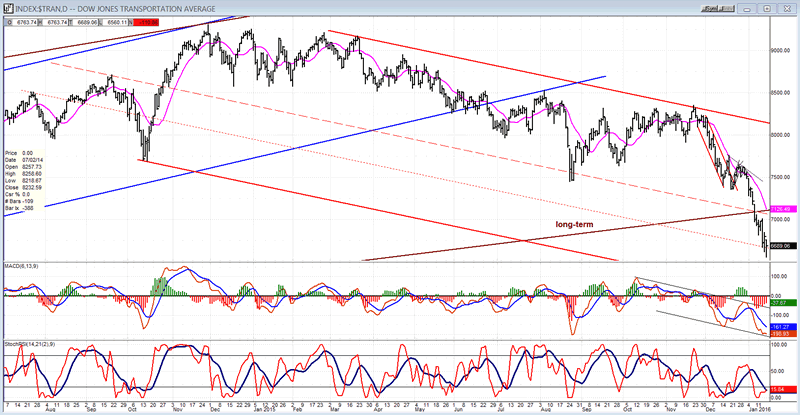This screenshot has height=415, width=800.
Task: Click the 8500.00 price axis label
Action: click(781, 93)
